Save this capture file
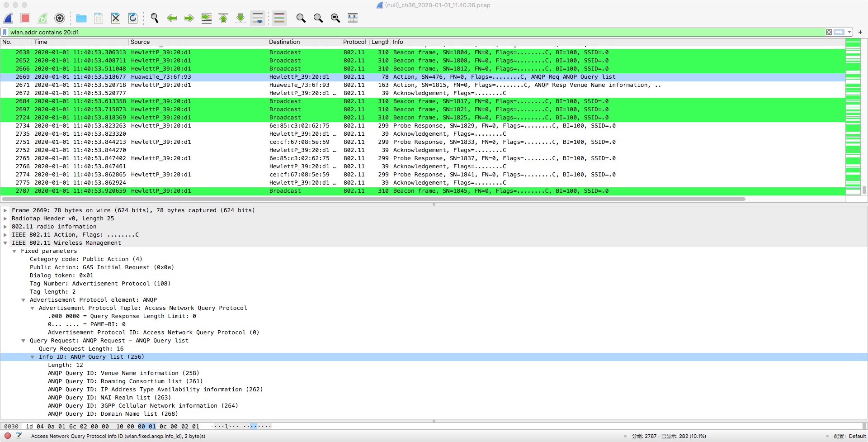The width and height of the screenshot is (868, 442). point(99,18)
